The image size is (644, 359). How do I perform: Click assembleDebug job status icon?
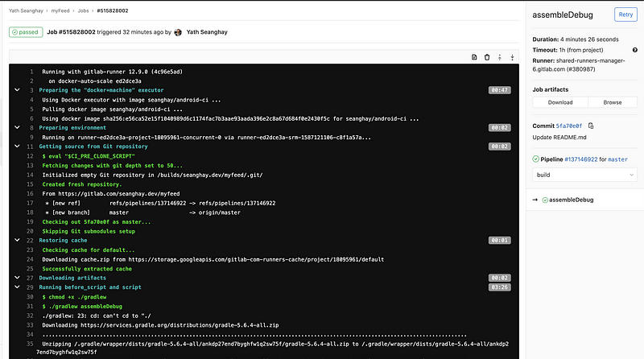pos(545,200)
